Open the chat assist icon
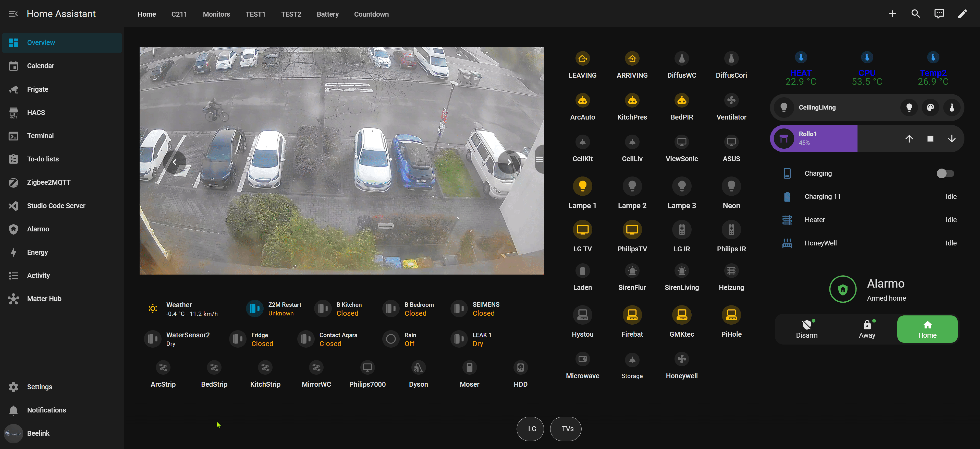 click(939, 14)
